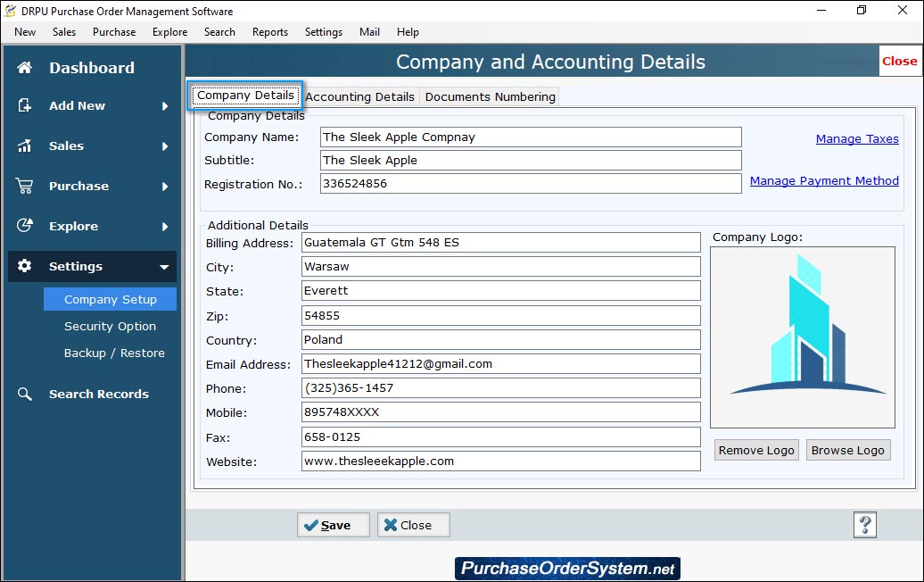The height and width of the screenshot is (582, 924).
Task: Open the Explore menu in menu bar
Action: tap(169, 32)
